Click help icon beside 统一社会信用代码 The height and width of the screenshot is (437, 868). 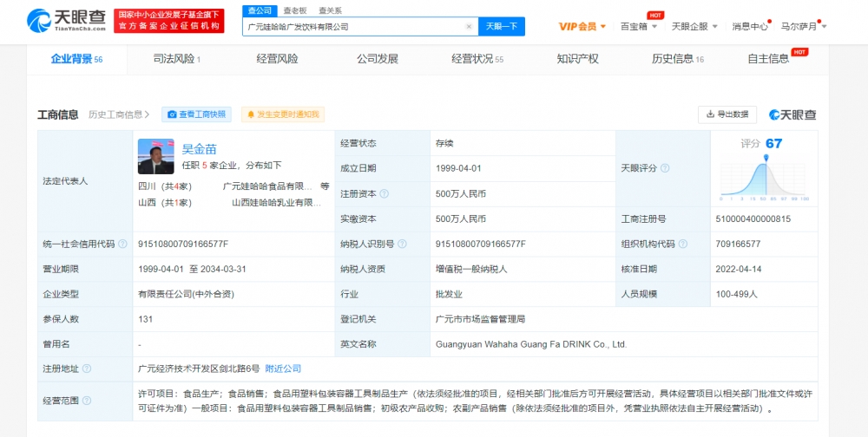pos(122,245)
